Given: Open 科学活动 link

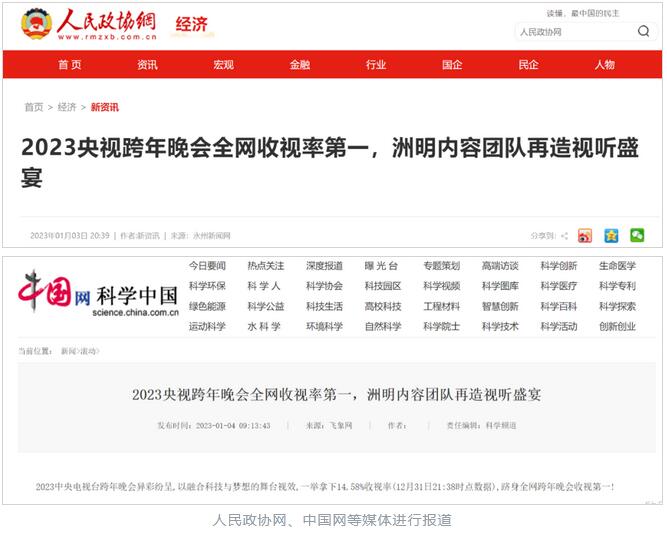Looking at the screenshot, I should coord(559,326).
